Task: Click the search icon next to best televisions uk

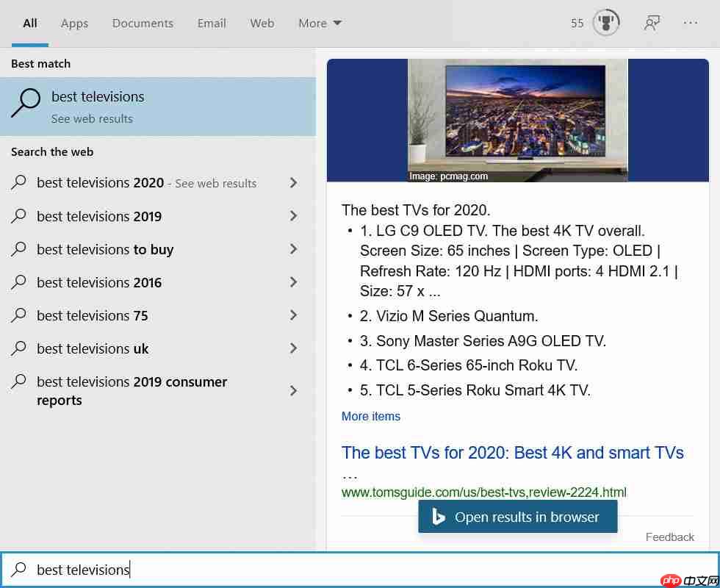Action: click(19, 348)
